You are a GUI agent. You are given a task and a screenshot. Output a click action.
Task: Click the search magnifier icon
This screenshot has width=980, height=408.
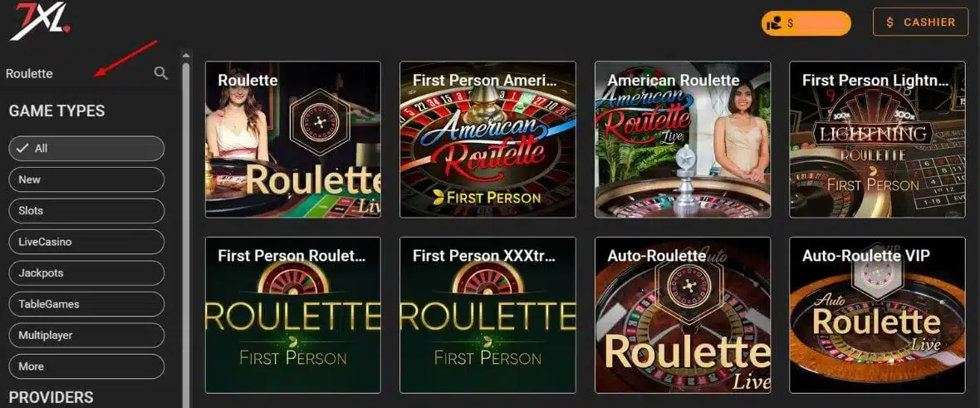160,73
